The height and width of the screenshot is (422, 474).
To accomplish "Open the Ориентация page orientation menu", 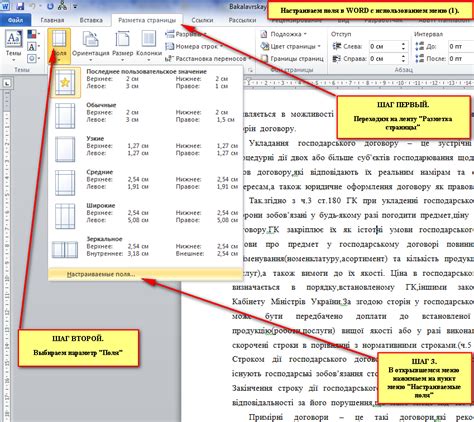I will (x=90, y=46).
